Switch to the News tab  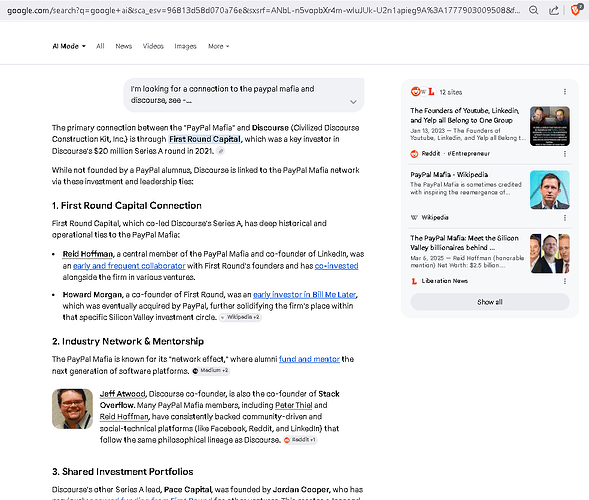click(x=124, y=46)
